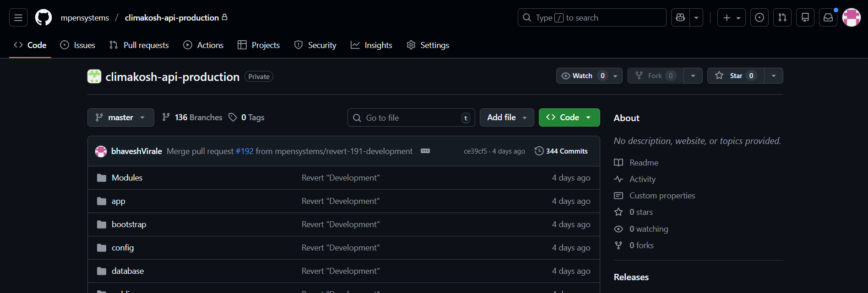The height and width of the screenshot is (293, 868).
Task: Open the Modules folder
Action: click(x=127, y=178)
